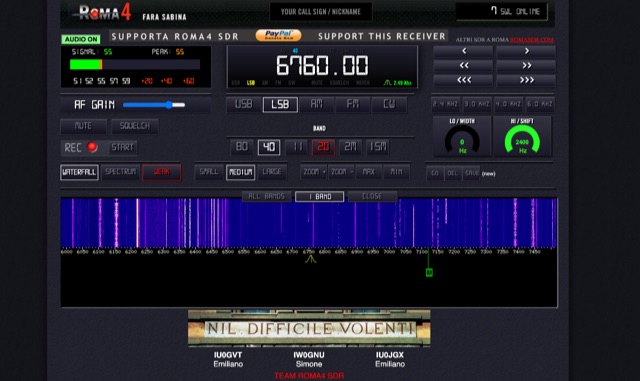Toggle the MUTE button
The width and height of the screenshot is (640, 381).
pos(83,126)
